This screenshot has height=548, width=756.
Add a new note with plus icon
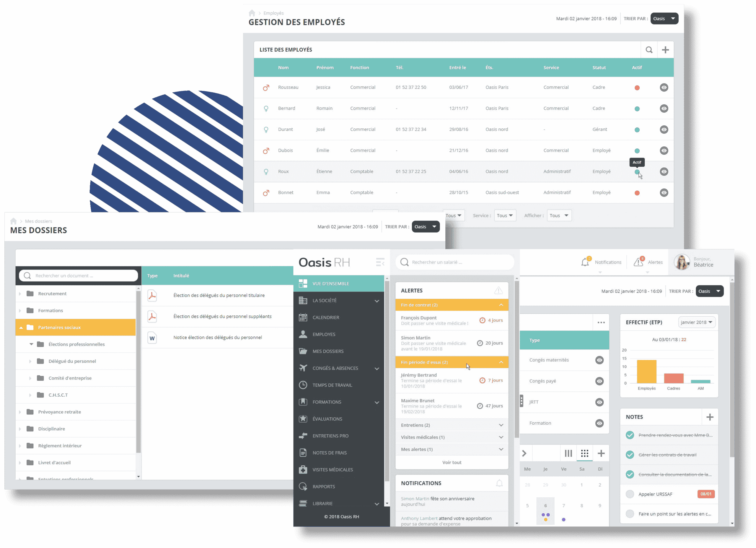(x=710, y=417)
